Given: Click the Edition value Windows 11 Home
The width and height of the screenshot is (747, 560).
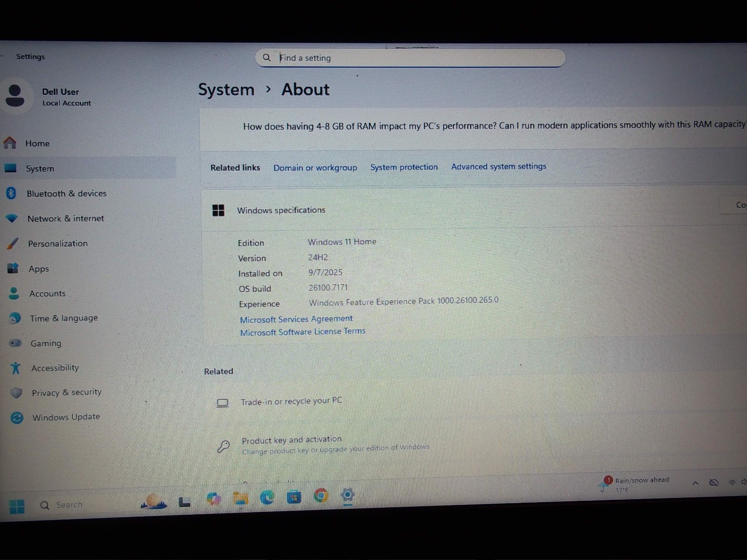Looking at the screenshot, I should coord(342,242).
